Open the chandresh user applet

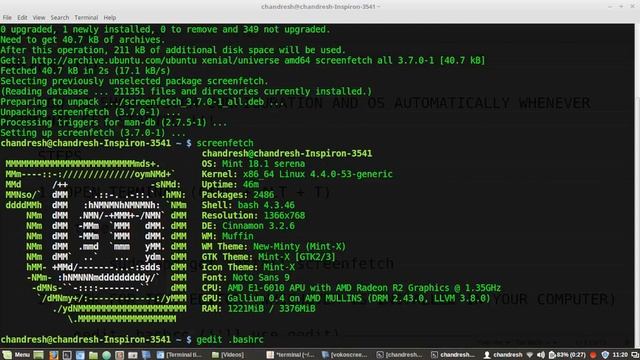(x=503, y=355)
